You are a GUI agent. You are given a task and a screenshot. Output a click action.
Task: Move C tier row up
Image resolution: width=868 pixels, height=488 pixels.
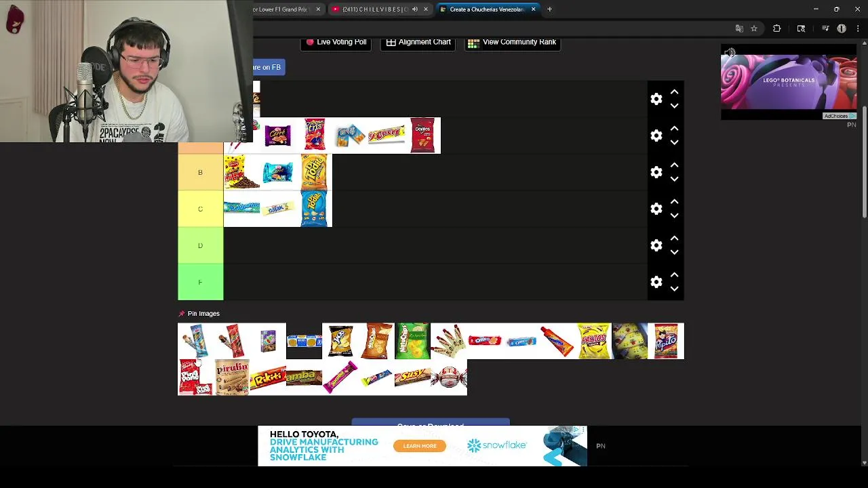pos(674,201)
